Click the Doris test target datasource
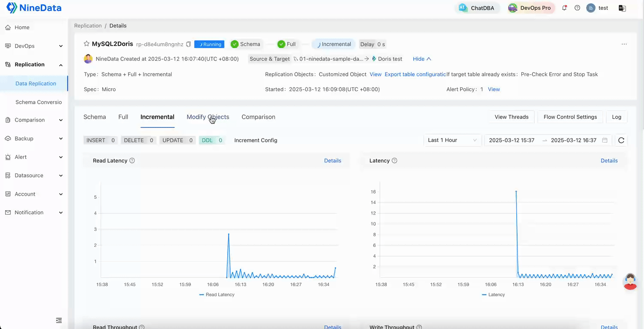The width and height of the screenshot is (644, 329). pyautogui.click(x=387, y=59)
